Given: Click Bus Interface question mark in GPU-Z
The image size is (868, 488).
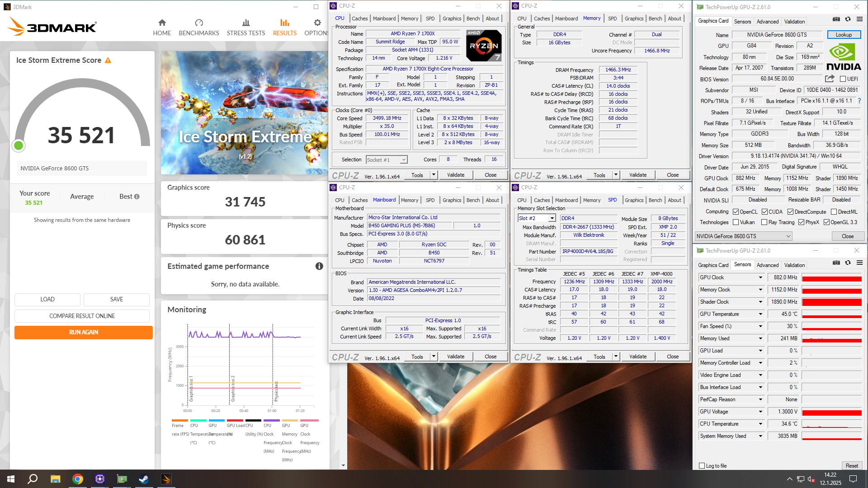Looking at the screenshot, I should [859, 101].
